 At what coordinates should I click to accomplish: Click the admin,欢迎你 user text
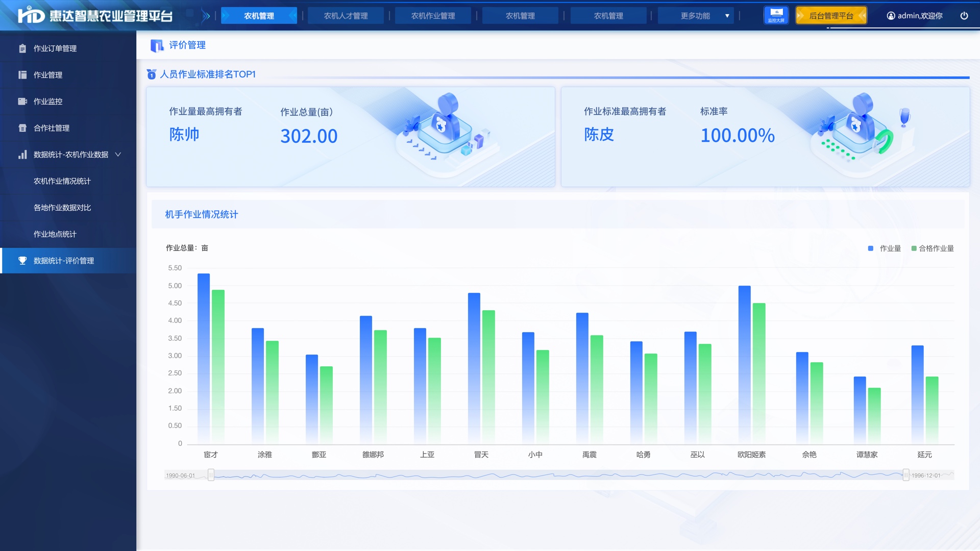click(920, 16)
